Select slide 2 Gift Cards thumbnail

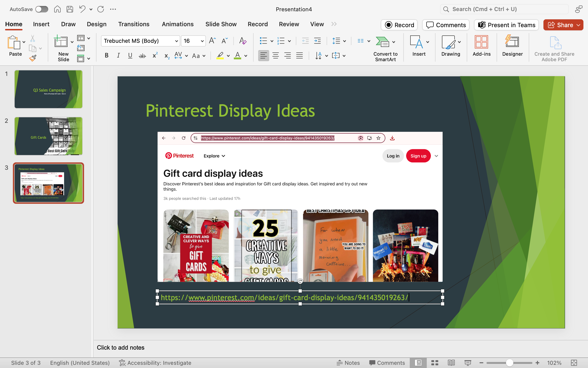pyautogui.click(x=48, y=136)
